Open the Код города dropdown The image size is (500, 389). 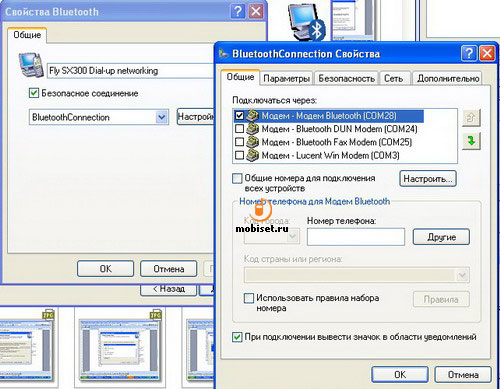292,237
